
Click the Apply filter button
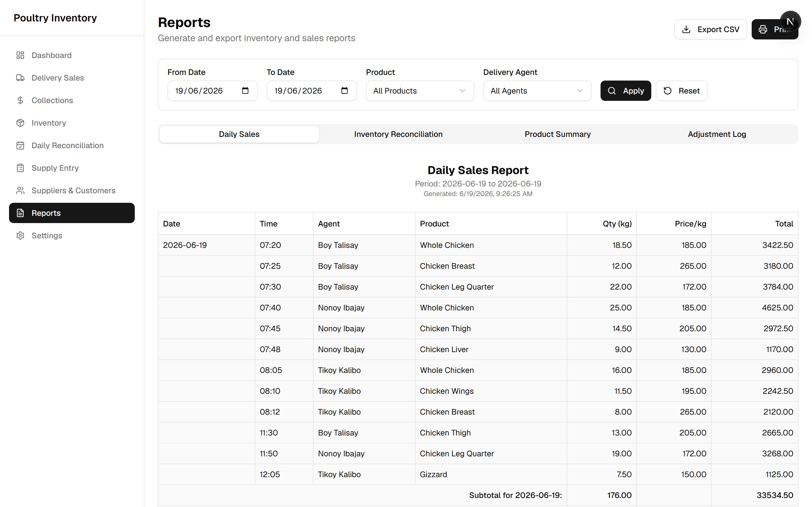[626, 90]
